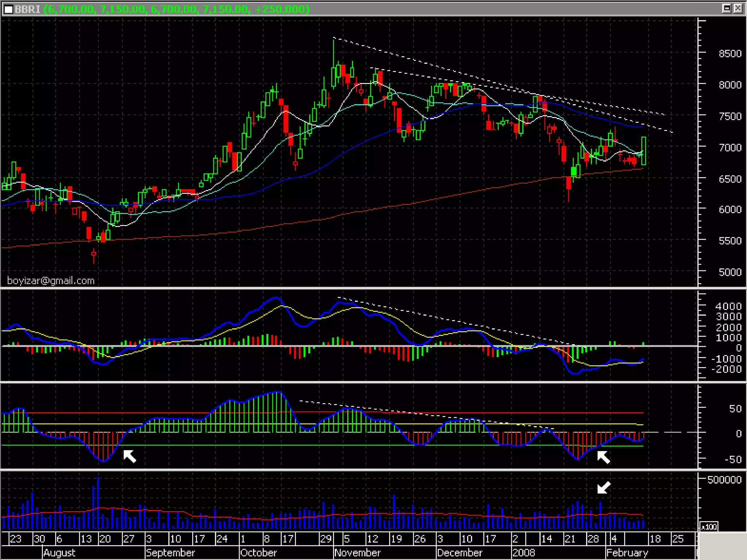Click the boyizar@gmail.com watermark text

51,281
